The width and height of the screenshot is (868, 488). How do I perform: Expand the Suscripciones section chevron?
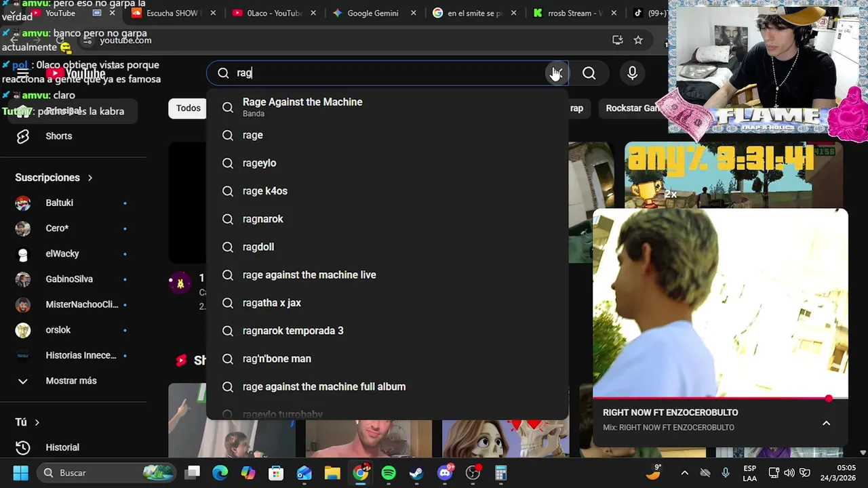pyautogui.click(x=90, y=178)
